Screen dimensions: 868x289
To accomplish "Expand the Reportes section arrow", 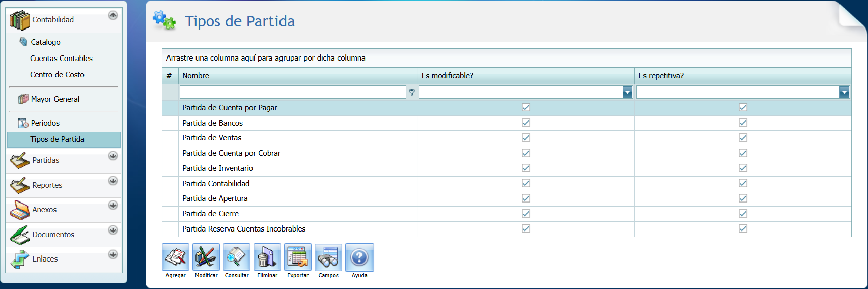I will 113,181.
